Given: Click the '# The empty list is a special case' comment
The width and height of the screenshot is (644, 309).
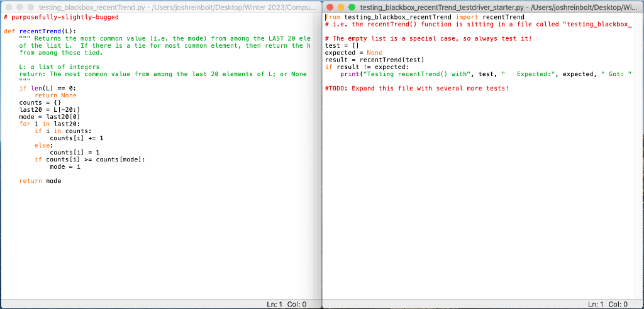Looking at the screenshot, I should 428,38.
